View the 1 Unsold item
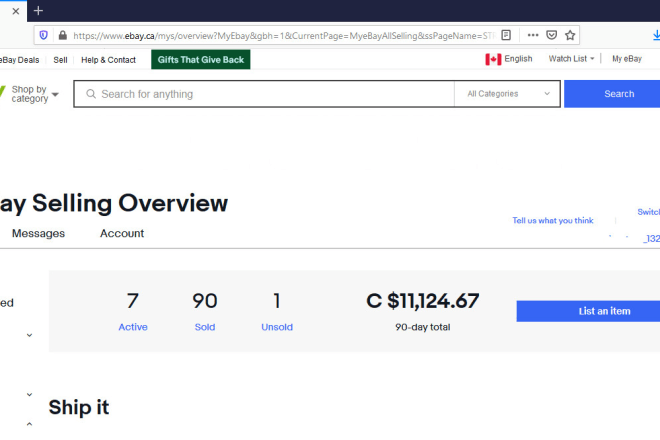660x440 pixels. coord(277,311)
